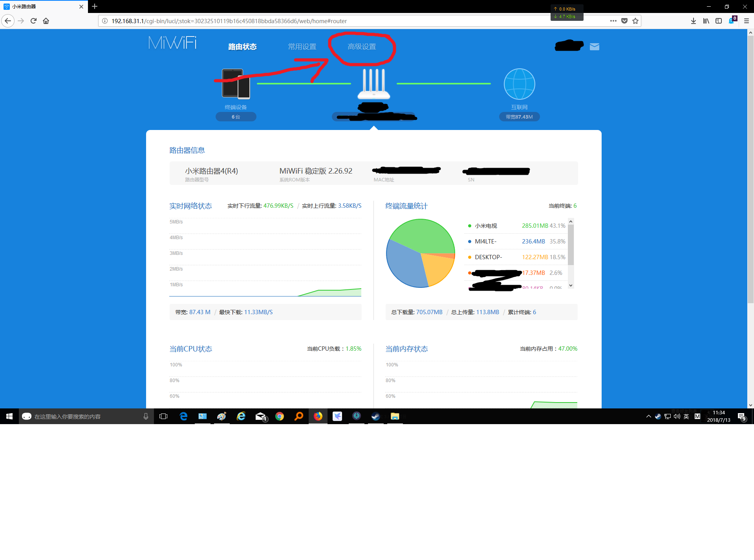Show hidden system tray icons chevron
The image size is (754, 560).
point(648,416)
